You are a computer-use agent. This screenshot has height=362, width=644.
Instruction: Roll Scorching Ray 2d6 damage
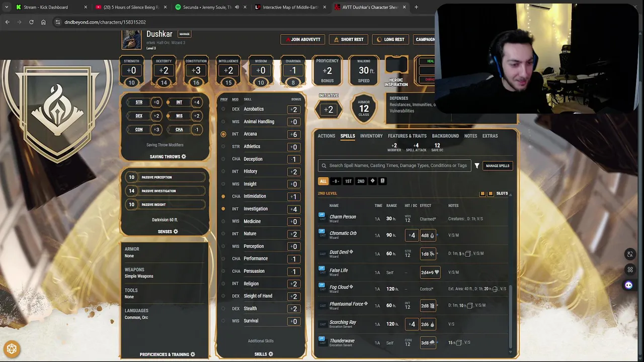point(427,324)
